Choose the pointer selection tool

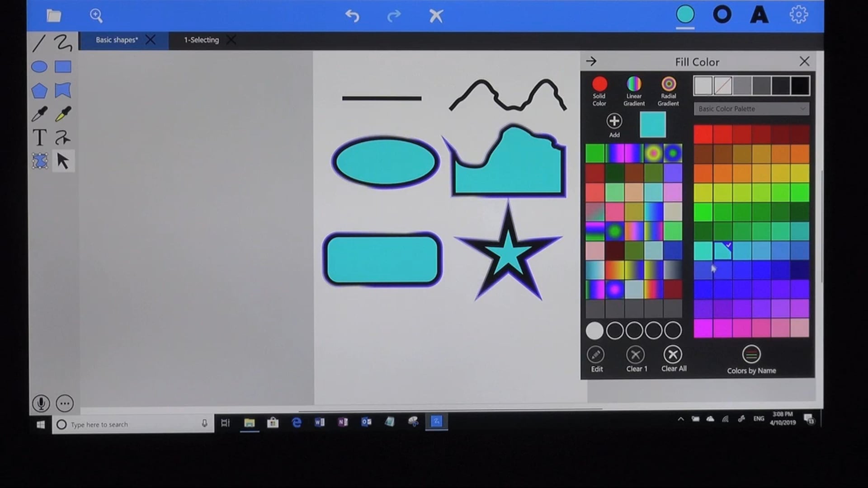(x=63, y=161)
